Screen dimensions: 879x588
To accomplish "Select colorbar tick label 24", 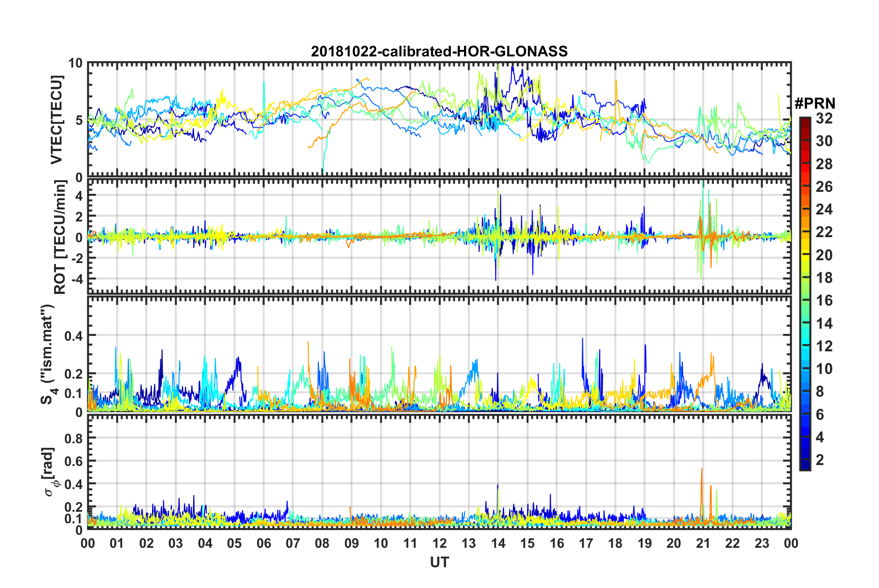I will (x=824, y=210).
